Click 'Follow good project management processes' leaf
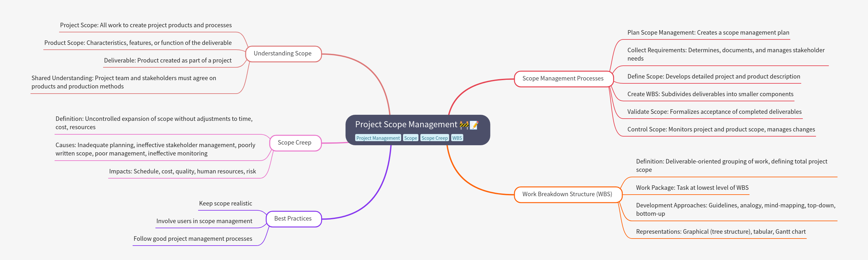The image size is (868, 260). click(x=193, y=239)
